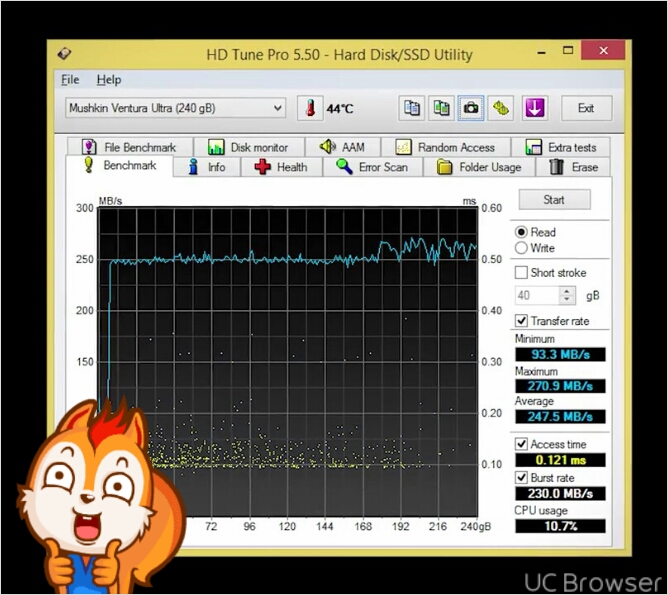Click the Start benchmark button
Image resolution: width=668 pixels, height=595 pixels.
point(554,200)
